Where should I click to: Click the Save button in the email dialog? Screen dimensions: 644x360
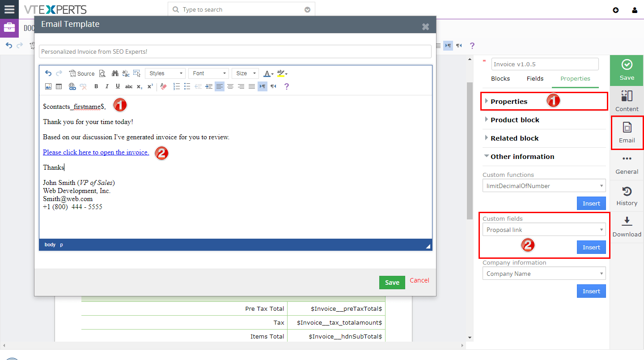[x=392, y=282]
